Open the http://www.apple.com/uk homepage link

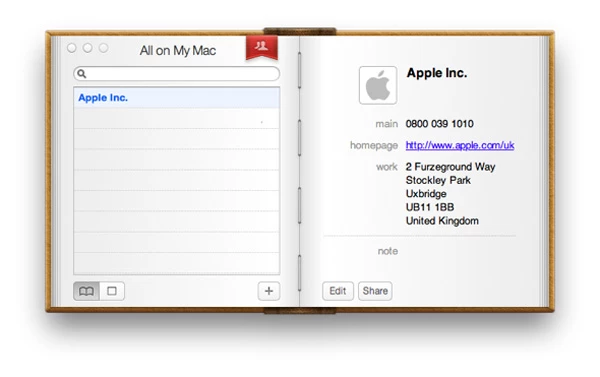click(x=460, y=145)
